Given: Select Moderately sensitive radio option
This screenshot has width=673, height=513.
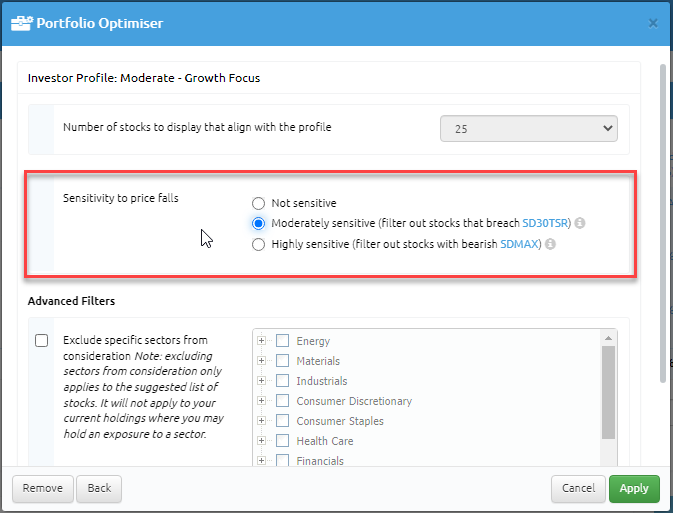Looking at the screenshot, I should coord(258,223).
